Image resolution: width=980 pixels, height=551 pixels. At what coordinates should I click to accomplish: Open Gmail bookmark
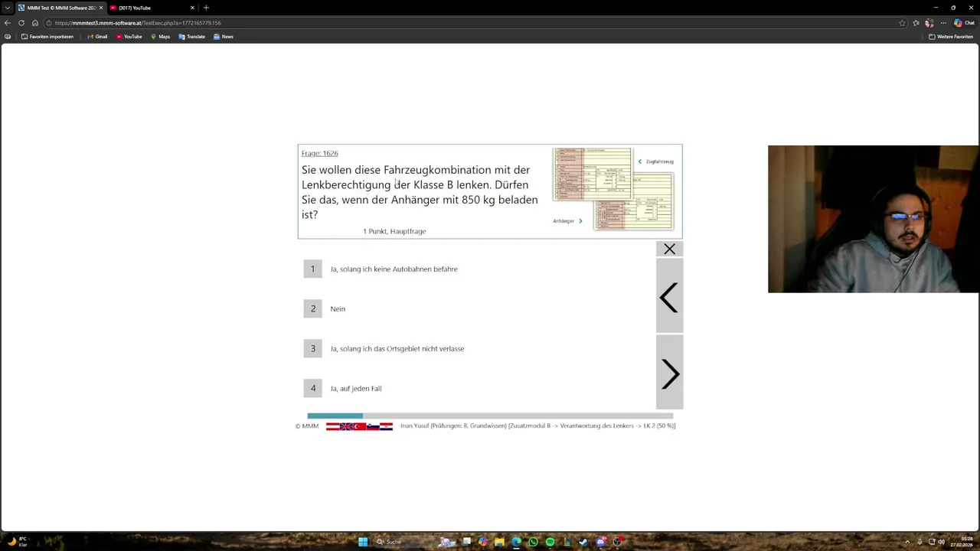tap(96, 37)
